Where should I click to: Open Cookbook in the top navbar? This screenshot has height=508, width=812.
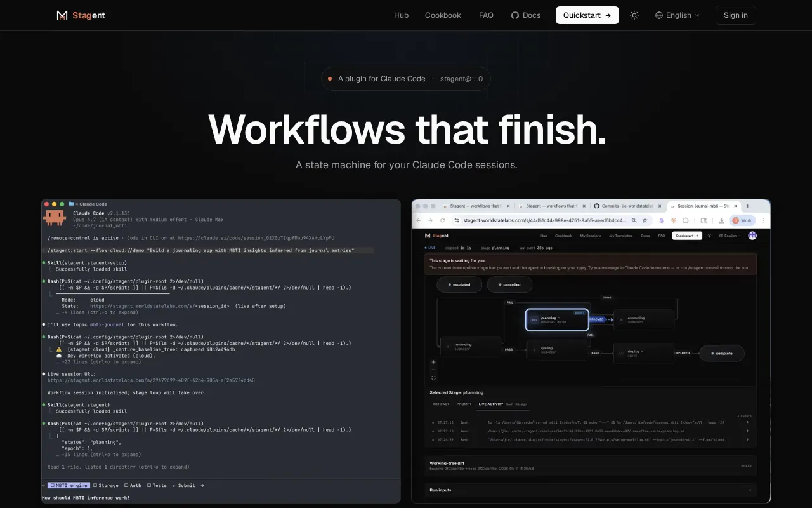[x=443, y=15]
